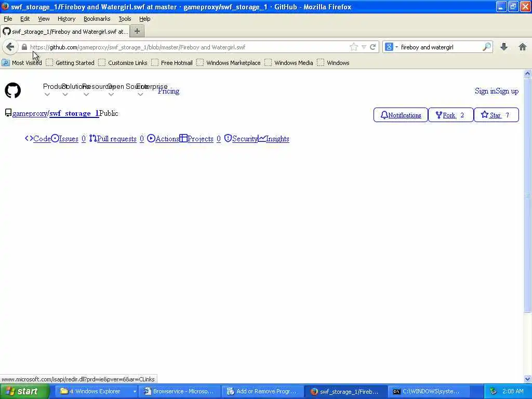Select the swf_storage_1 browser tab

coord(65,31)
